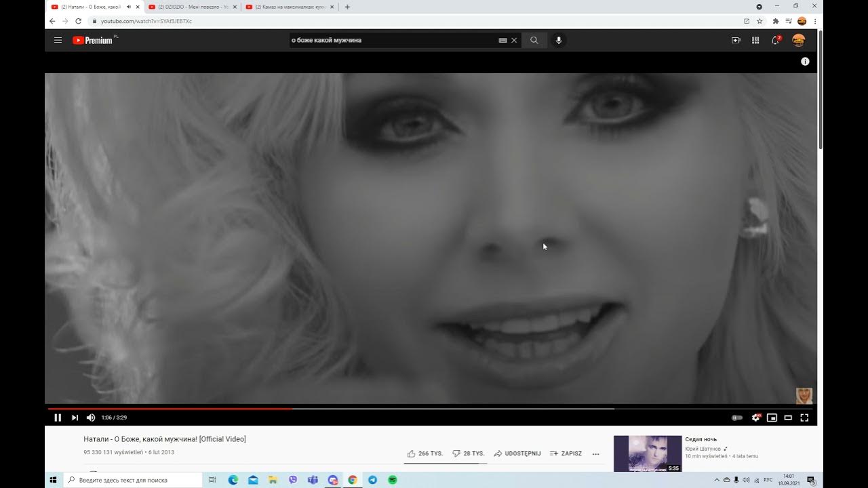Close the DZIDZIO tab
This screenshot has height=488, width=868.
click(x=235, y=7)
